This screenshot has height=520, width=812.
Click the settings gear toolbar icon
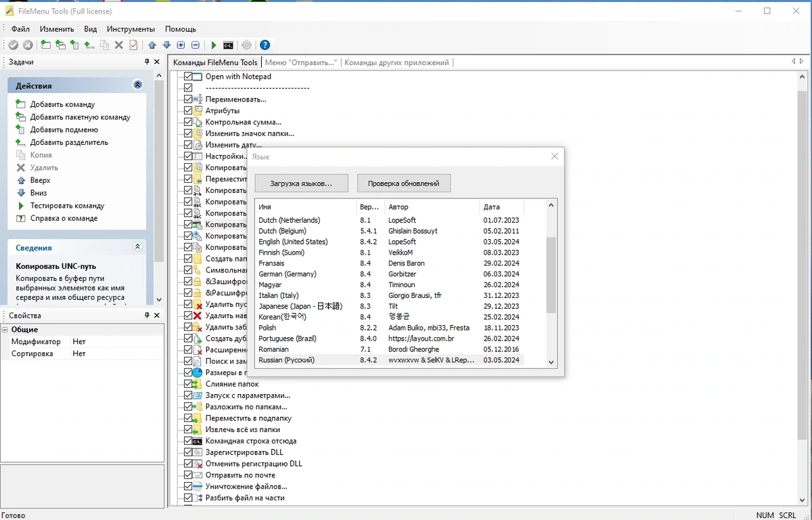(247, 45)
